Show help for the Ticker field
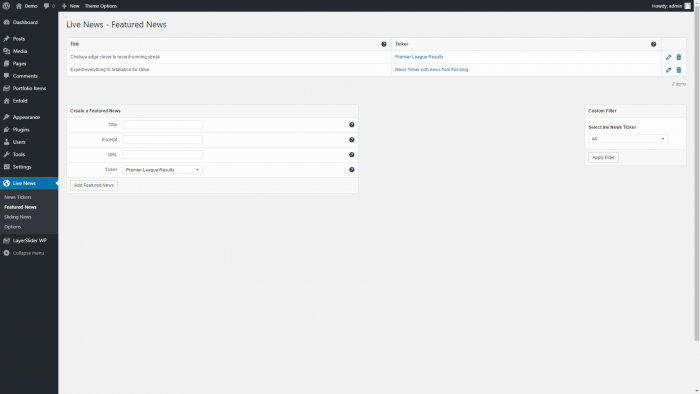This screenshot has height=394, width=700. [x=352, y=170]
